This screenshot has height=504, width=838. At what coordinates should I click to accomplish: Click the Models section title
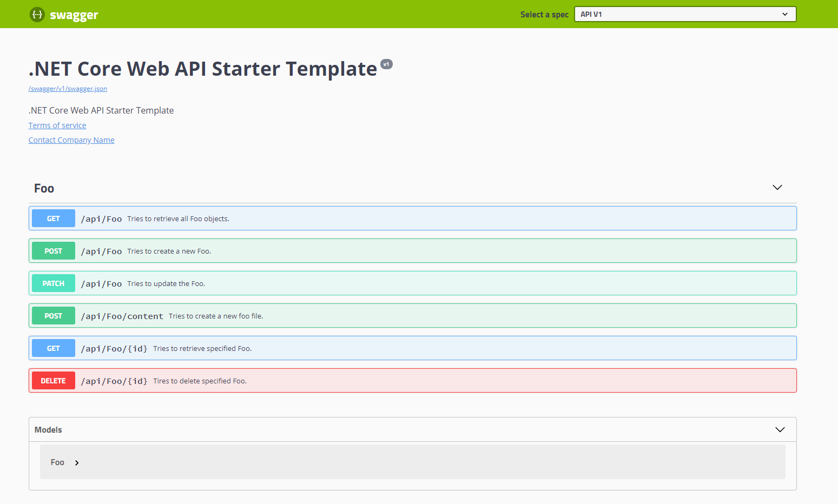coord(48,430)
